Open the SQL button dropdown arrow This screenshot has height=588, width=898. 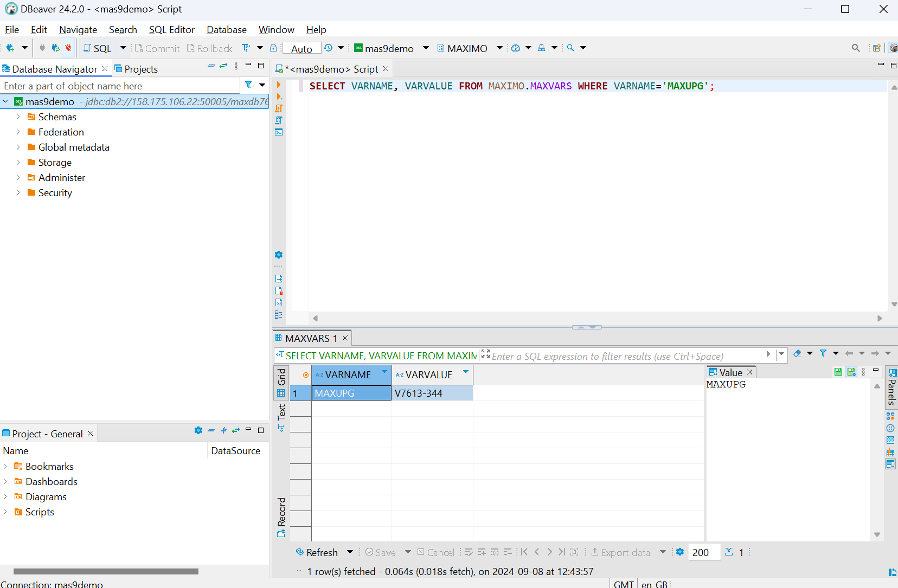coord(123,48)
